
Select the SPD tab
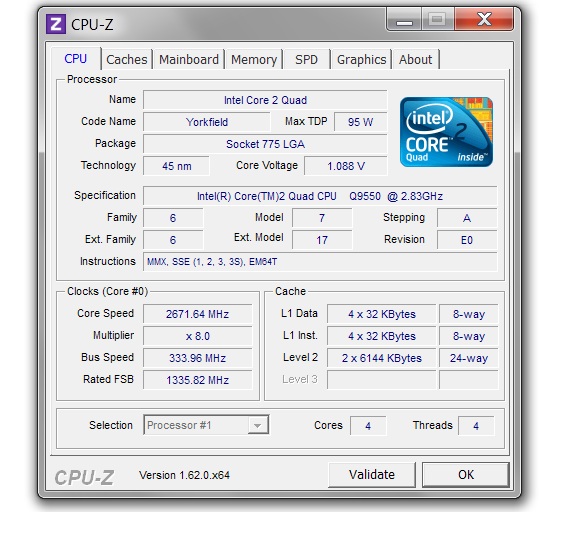(x=306, y=60)
